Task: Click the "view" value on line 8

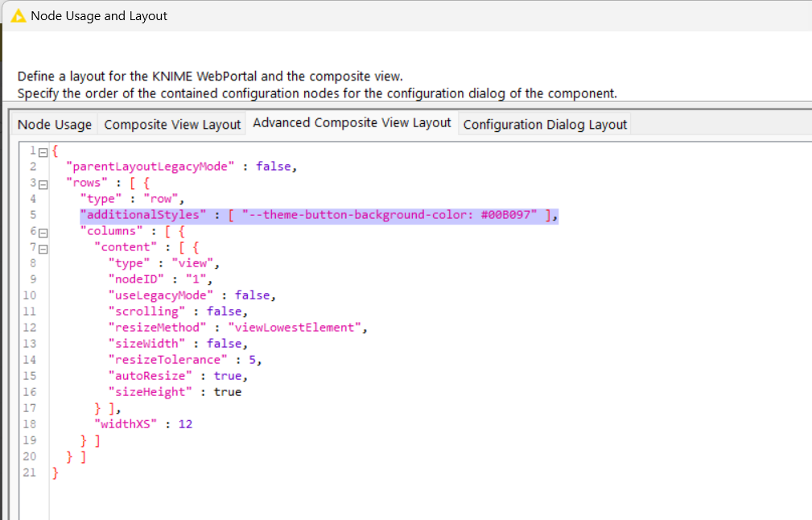Action: pyautogui.click(x=192, y=263)
